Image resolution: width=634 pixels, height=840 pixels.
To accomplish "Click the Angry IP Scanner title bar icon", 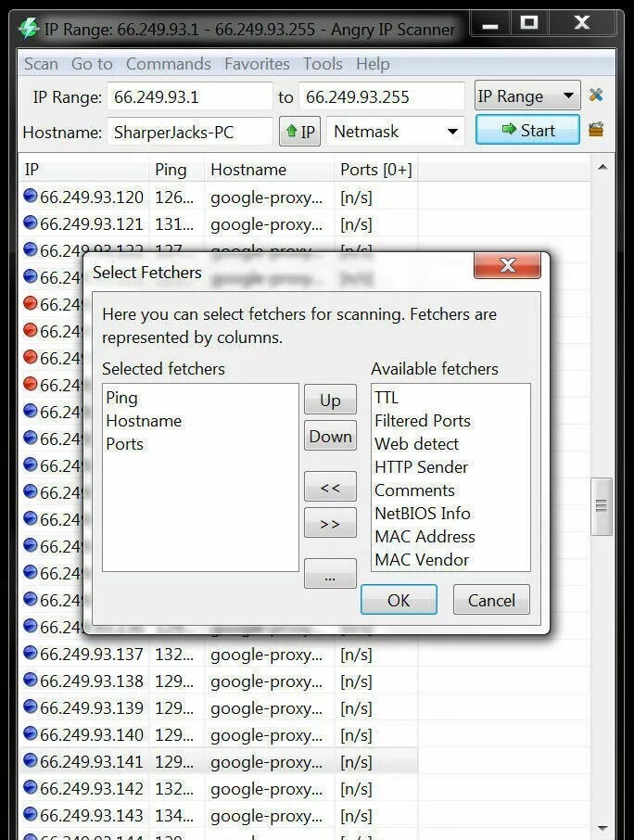I will 29,29.
